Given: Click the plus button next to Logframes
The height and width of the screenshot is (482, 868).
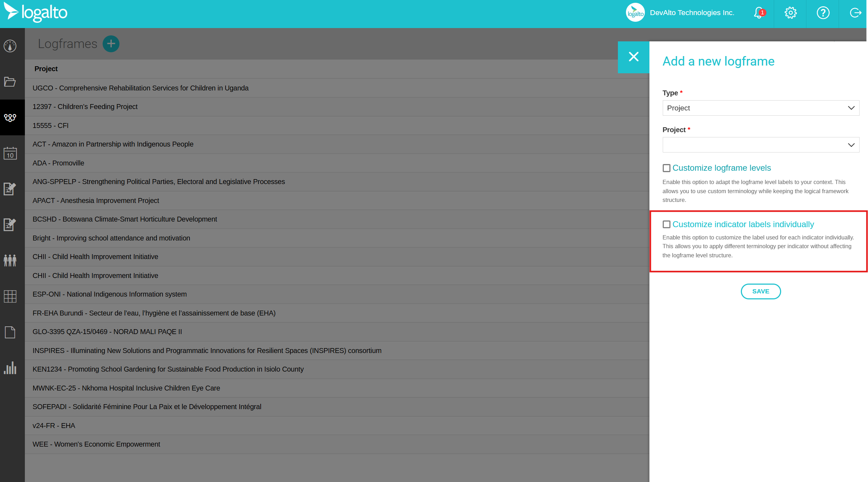Looking at the screenshot, I should (x=111, y=44).
